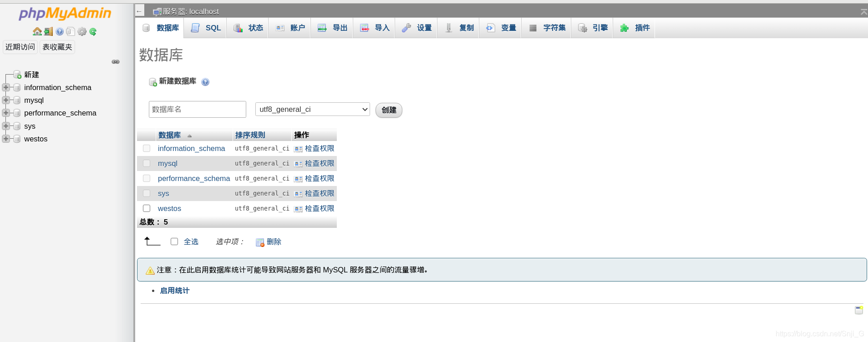Expand information_schema in the tree
Image resolution: width=868 pixels, height=342 pixels.
point(6,87)
